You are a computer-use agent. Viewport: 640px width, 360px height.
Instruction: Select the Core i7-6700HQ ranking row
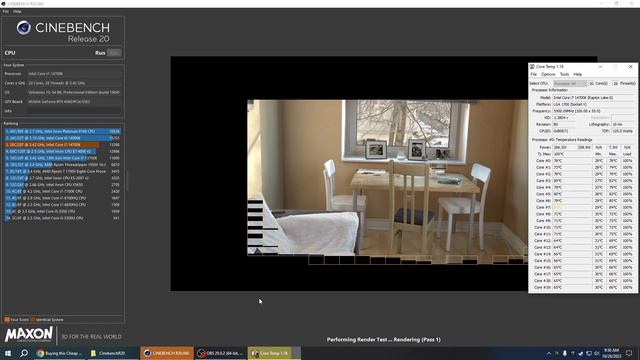62,198
